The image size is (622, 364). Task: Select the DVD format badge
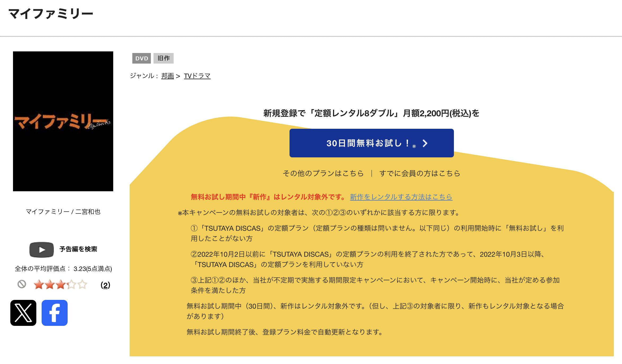(x=141, y=58)
